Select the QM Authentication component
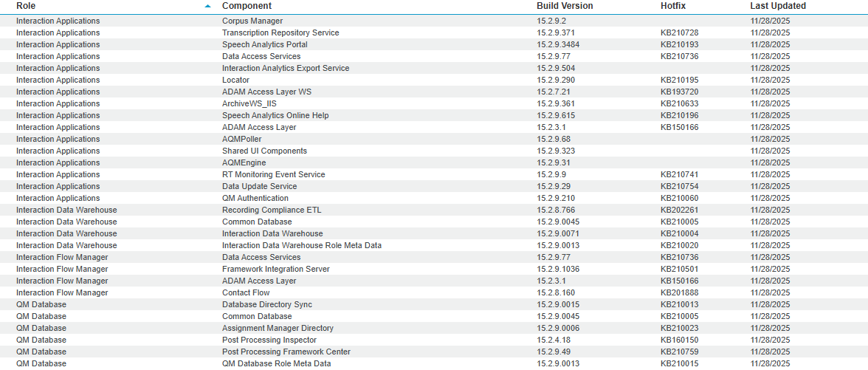 (255, 198)
